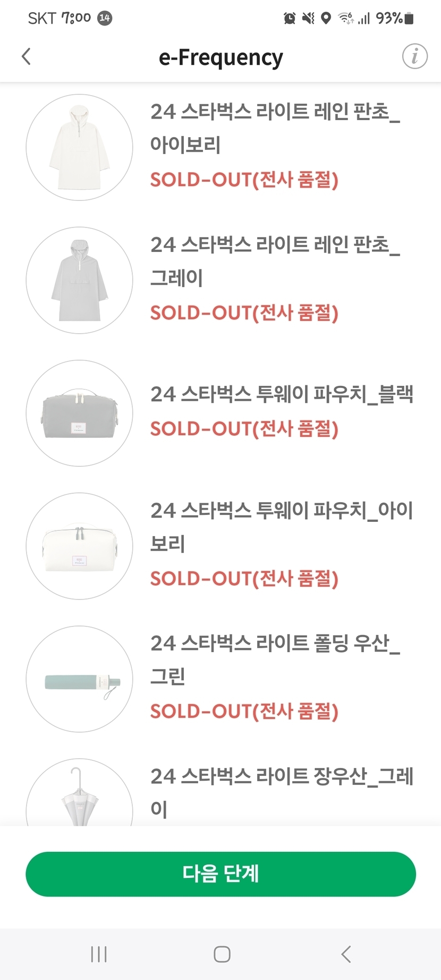Select 24 스타벅스 라이트 레인 판초_그레이 item text
This screenshot has width=441, height=980.
[x=275, y=260]
